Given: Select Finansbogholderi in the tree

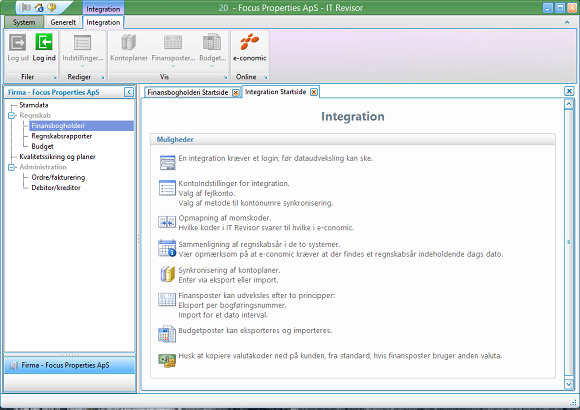Looking at the screenshot, I should [81, 126].
